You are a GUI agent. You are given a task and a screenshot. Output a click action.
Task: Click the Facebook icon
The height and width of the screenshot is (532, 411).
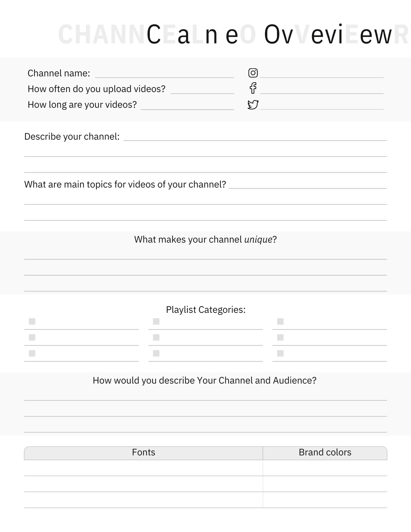(x=253, y=88)
